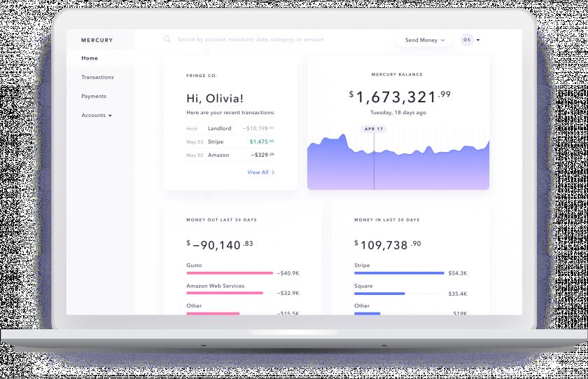Click the MONEY OUT LAST 30 DAYS heading
Screen dimensions: 588x379
click(222, 220)
